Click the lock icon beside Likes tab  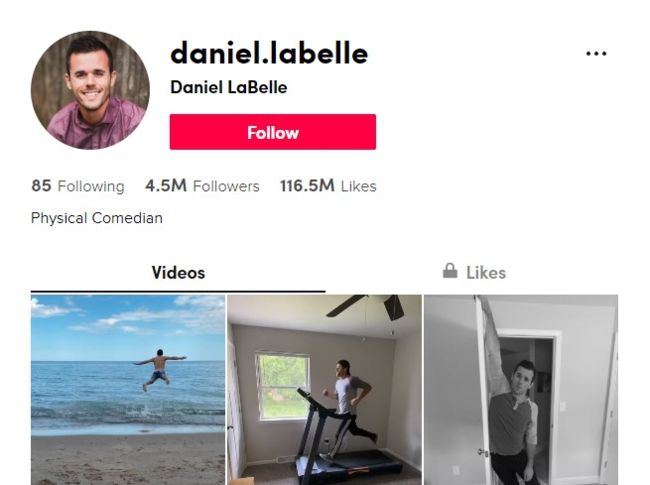(450, 271)
